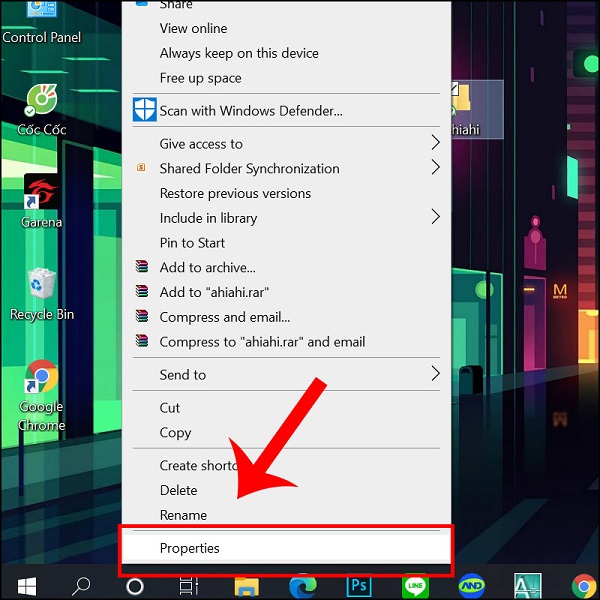Open LINE app in taskbar
Viewport: 600px width, 600px height.
tap(415, 585)
